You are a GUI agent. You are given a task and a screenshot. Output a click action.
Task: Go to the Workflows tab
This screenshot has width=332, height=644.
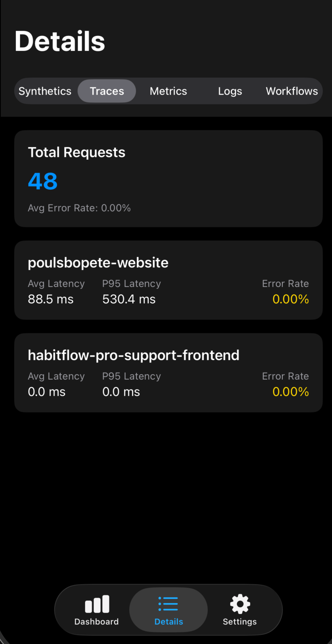point(292,91)
